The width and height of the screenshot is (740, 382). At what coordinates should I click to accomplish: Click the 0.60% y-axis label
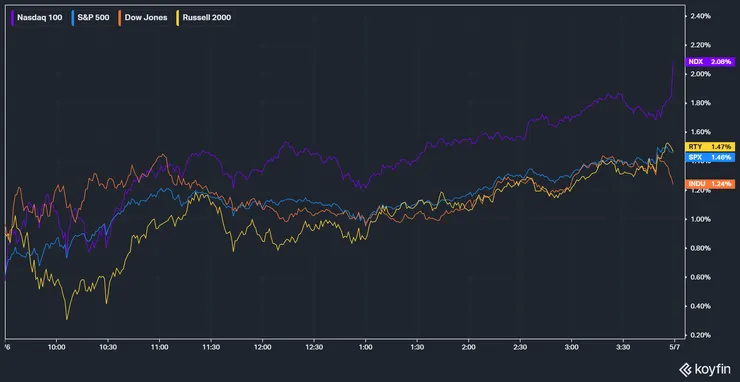click(x=700, y=277)
